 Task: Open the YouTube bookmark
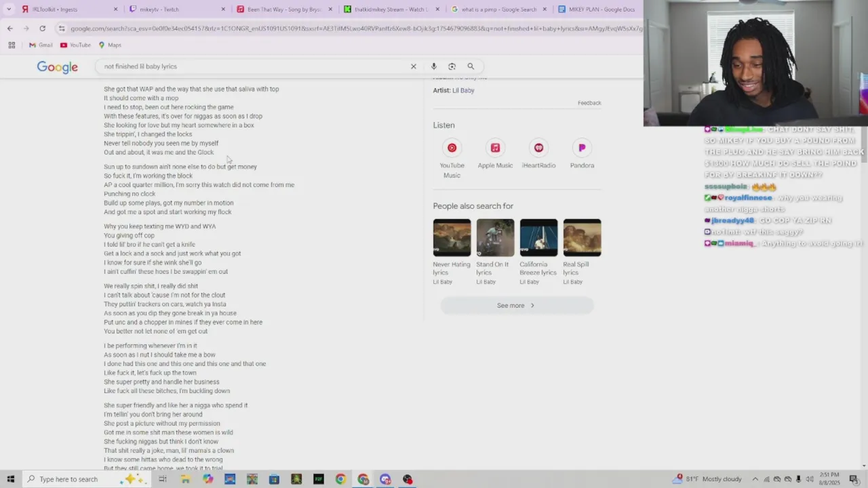point(75,45)
